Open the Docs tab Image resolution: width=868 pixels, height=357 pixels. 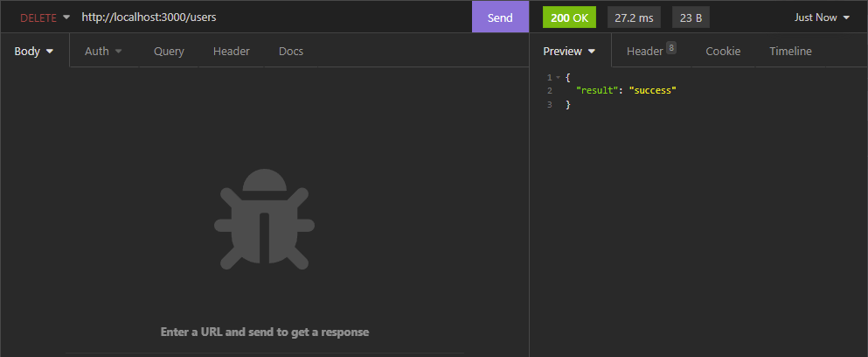(x=291, y=52)
